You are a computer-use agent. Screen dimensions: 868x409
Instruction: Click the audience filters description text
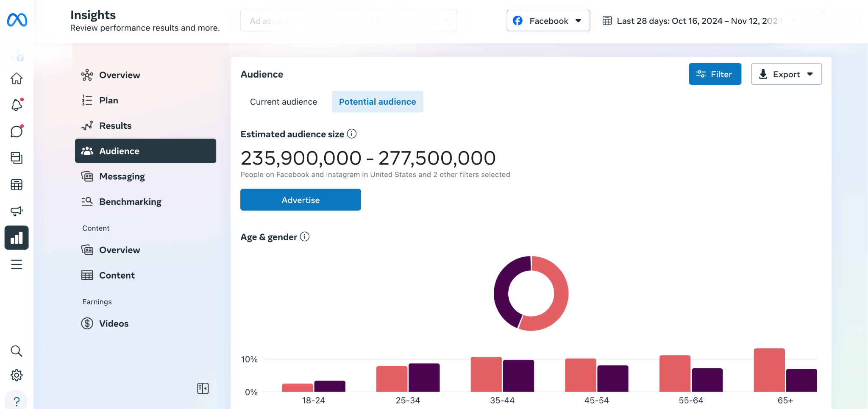pos(375,175)
